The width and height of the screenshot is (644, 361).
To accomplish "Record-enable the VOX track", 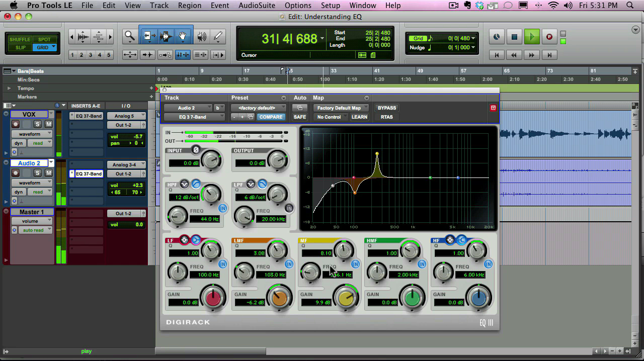I will (16, 124).
